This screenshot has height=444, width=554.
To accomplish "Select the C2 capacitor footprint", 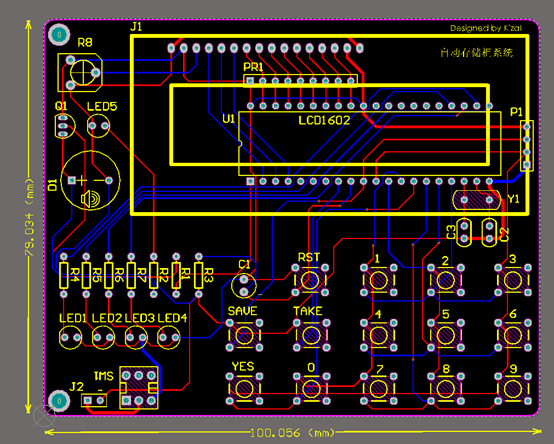I will pos(489,232).
